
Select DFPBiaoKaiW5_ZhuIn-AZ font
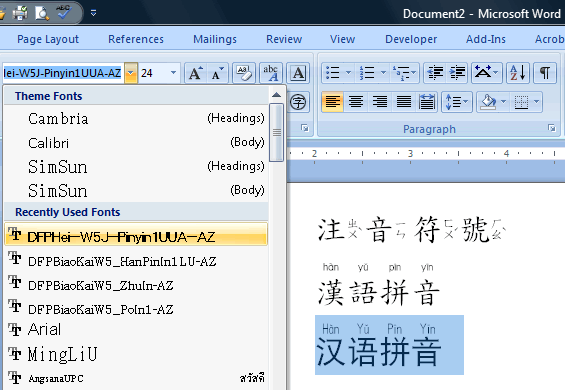point(136,285)
